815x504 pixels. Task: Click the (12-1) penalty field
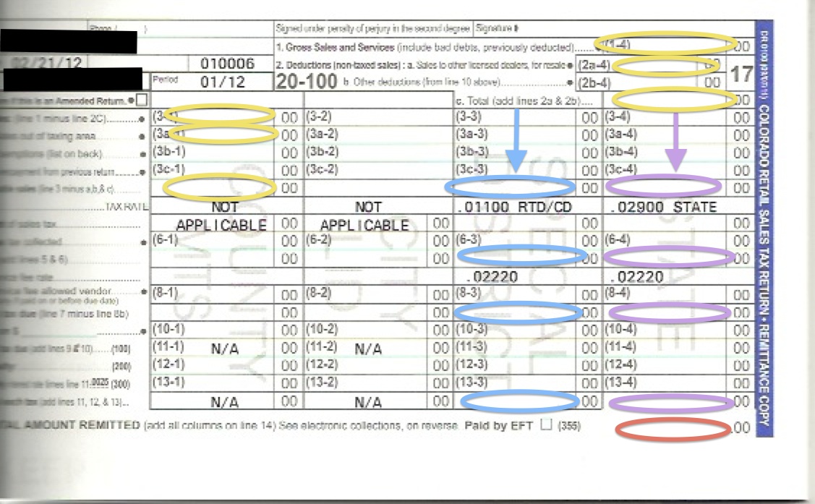click(213, 365)
